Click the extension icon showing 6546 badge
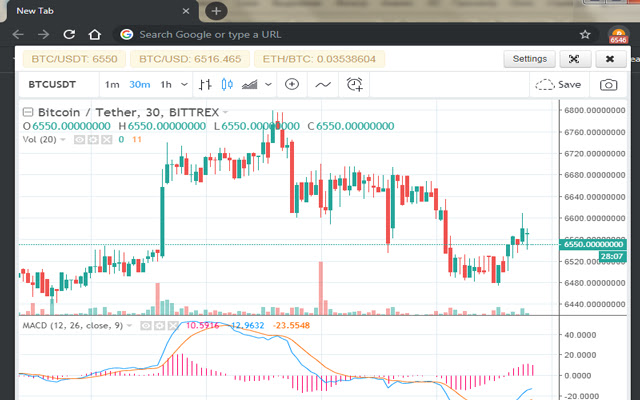The width and height of the screenshot is (640, 400). [618, 35]
